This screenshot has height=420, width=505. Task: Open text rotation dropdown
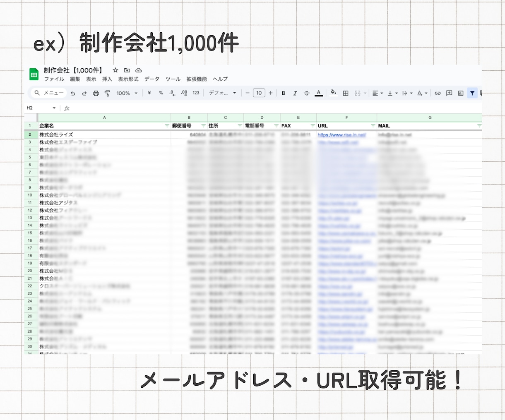[422, 93]
